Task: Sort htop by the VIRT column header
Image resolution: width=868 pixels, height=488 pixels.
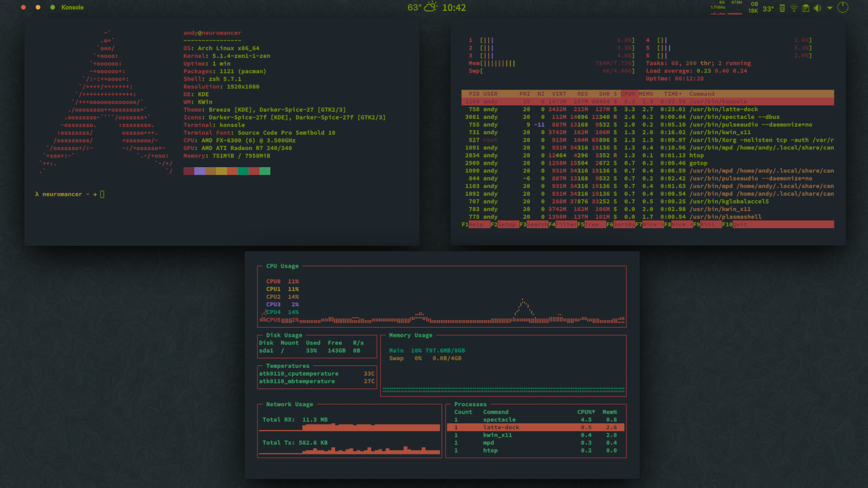Action: tap(559, 94)
